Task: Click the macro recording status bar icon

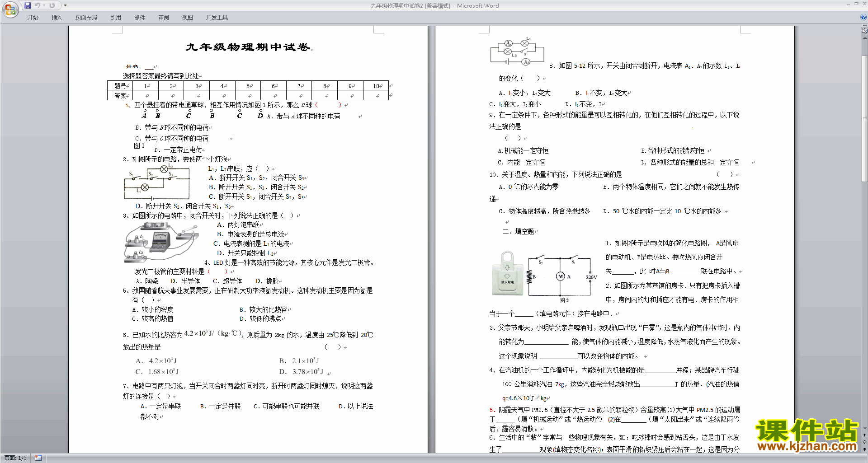Action: [38, 458]
